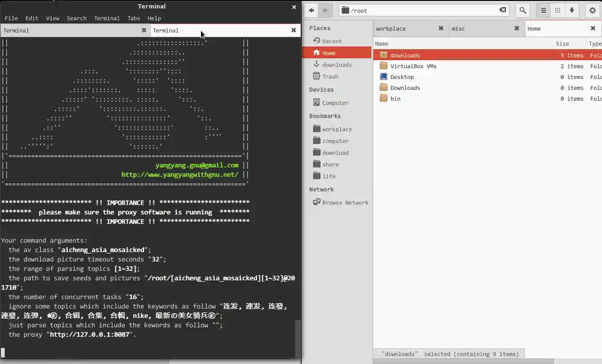Viewport: 602px width, 364px height.
Task: Switch to the misc tab
Action: click(x=458, y=28)
